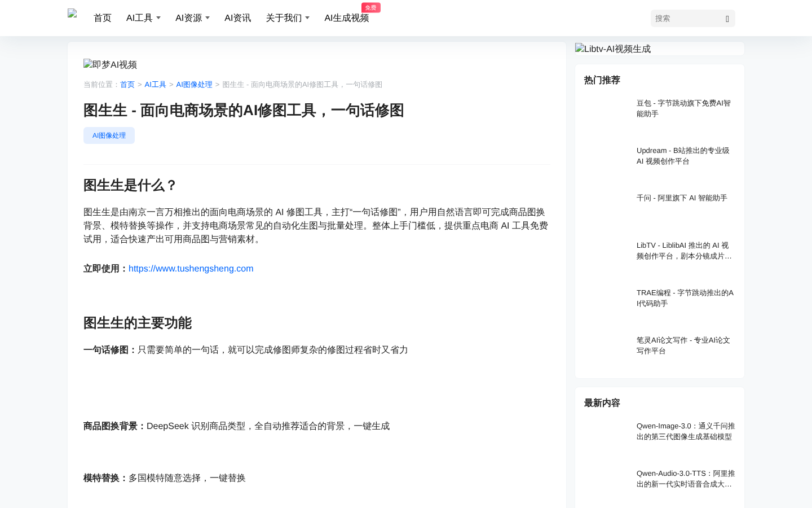The width and height of the screenshot is (812, 508).
Task: Open the AI生成视频 nav item
Action: click(x=346, y=18)
